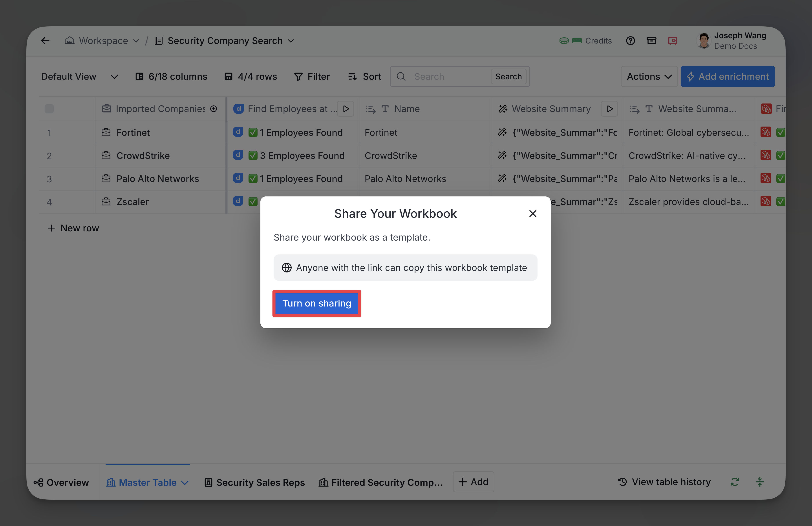Click the refresh table icon
The width and height of the screenshot is (812, 526).
[735, 482]
